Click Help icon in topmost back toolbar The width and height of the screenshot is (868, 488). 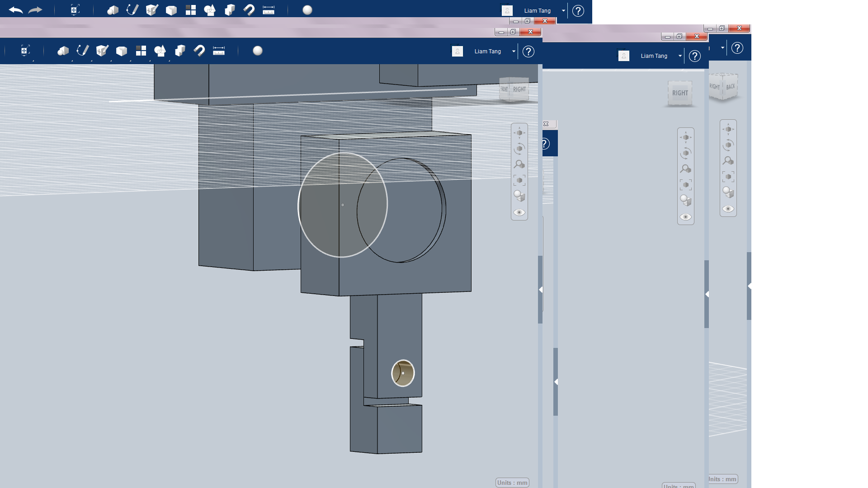tap(578, 11)
